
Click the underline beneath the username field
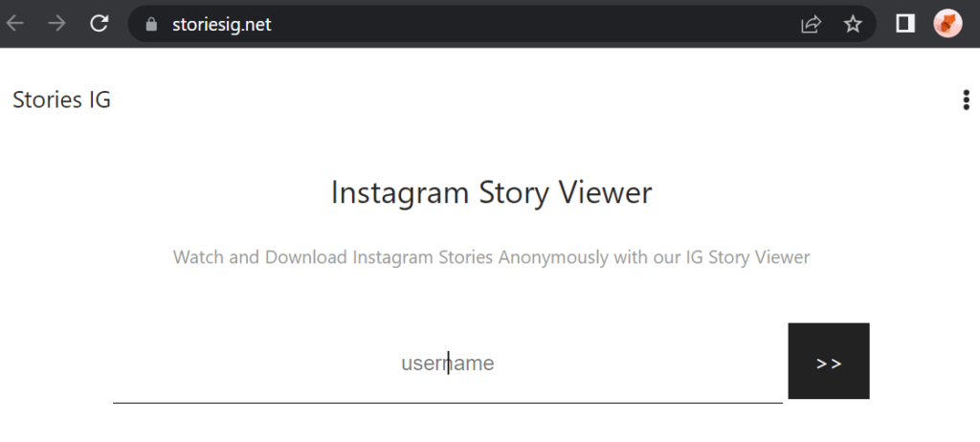point(448,403)
